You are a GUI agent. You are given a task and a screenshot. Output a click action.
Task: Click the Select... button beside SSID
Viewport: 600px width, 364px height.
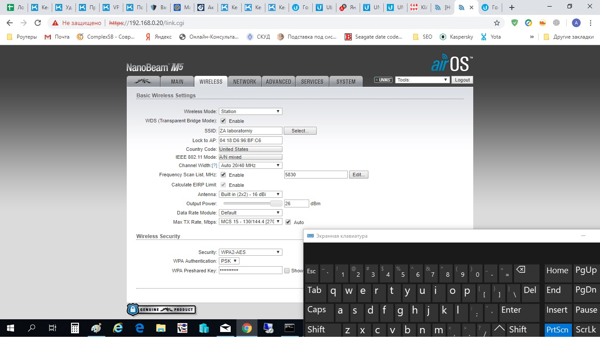300,131
